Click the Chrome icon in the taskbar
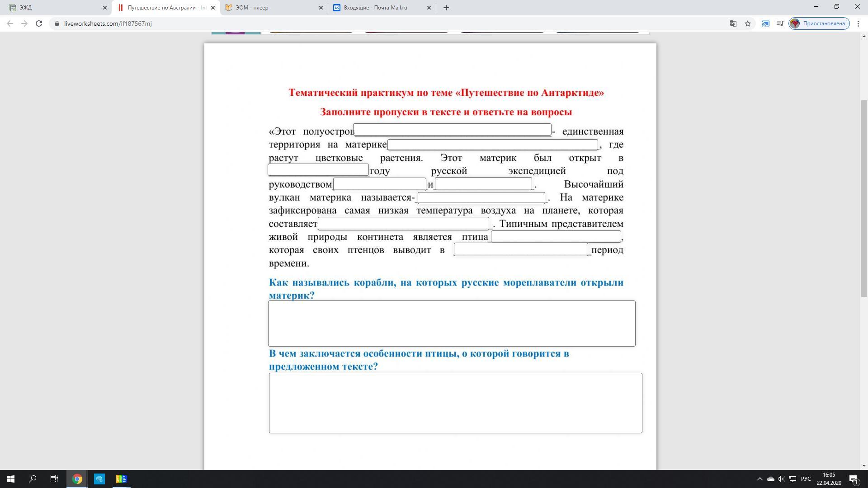The width and height of the screenshot is (868, 488). [x=77, y=479]
